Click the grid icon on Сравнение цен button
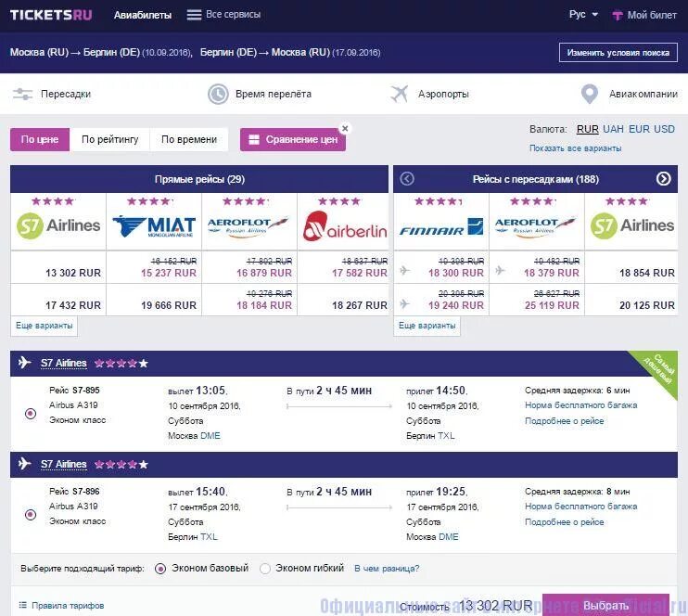Image resolution: width=688 pixels, height=616 pixels. click(254, 140)
